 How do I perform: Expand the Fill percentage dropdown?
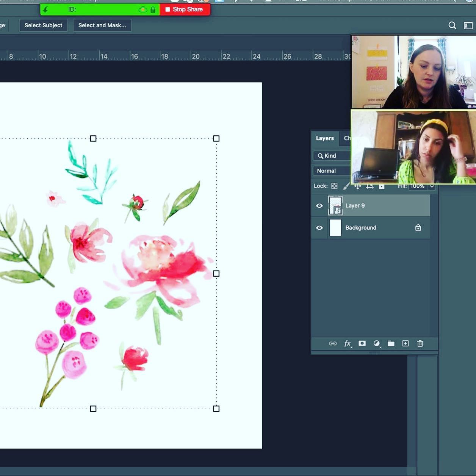432,186
